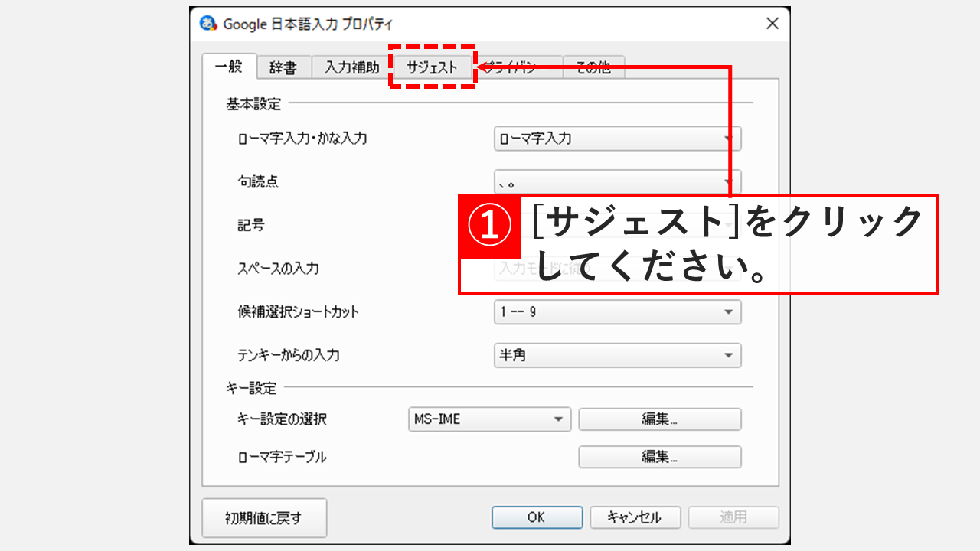Click the キー設定の選択 label

coord(283,419)
